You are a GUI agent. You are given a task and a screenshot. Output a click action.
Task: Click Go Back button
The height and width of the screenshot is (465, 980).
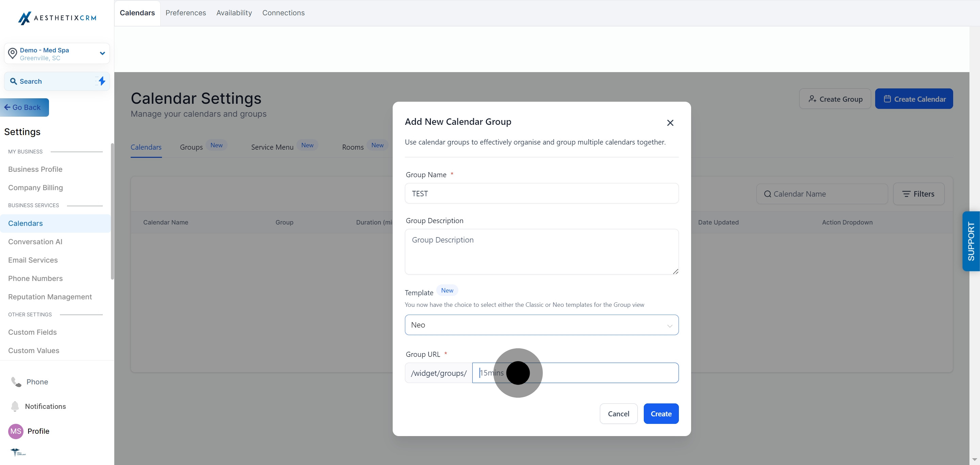[x=25, y=107]
